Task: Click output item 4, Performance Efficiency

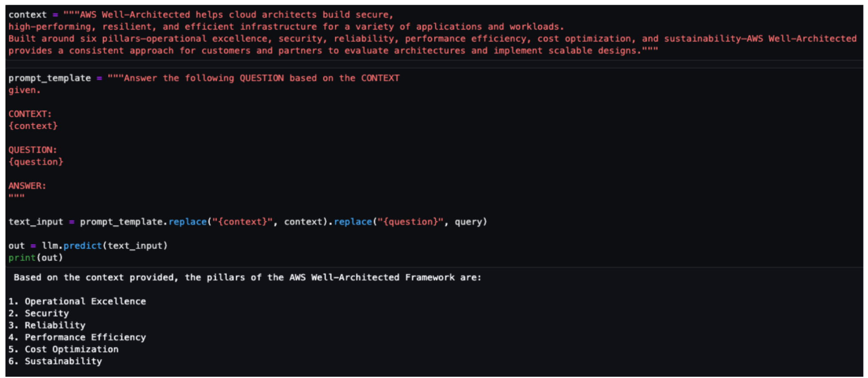Action: click(x=77, y=337)
